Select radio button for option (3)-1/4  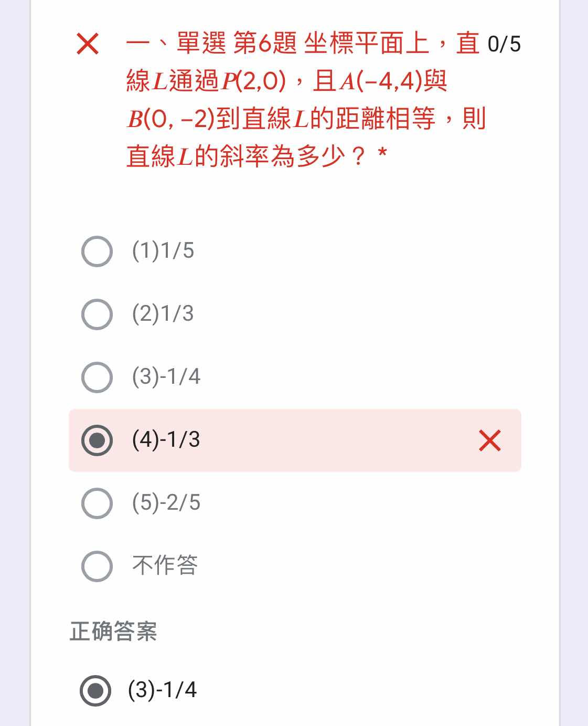point(97,377)
